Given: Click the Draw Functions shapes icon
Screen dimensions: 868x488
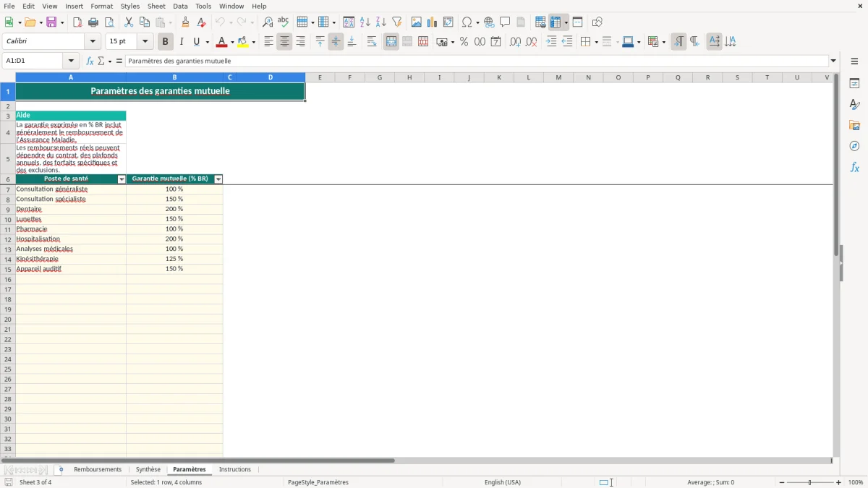Looking at the screenshot, I should (597, 22).
